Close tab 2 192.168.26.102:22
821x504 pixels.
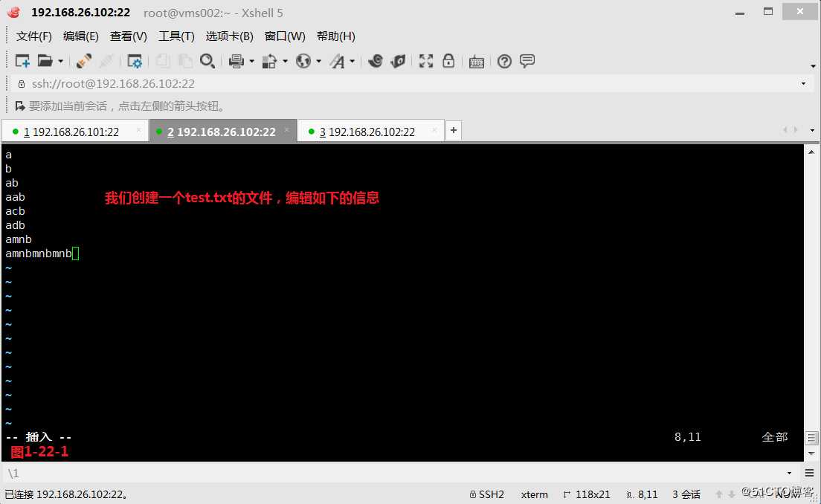tap(286, 130)
